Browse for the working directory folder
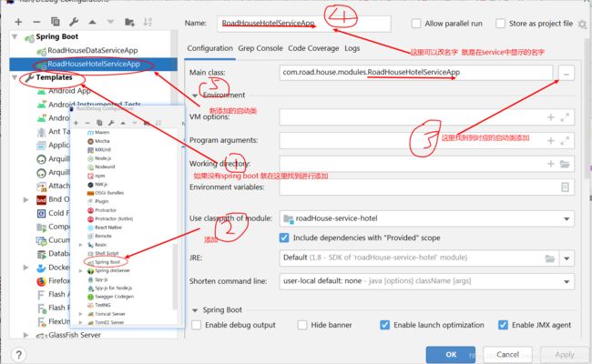Image resolution: width=592 pixels, height=364 pixels. pyautogui.click(x=565, y=164)
